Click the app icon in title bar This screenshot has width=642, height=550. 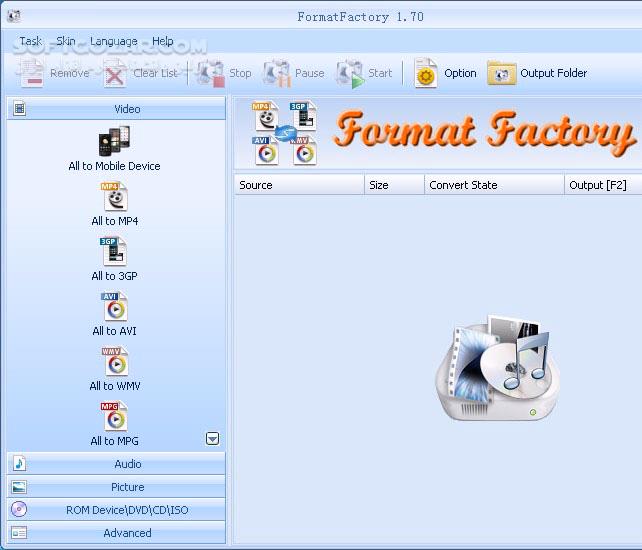[x=14, y=16]
